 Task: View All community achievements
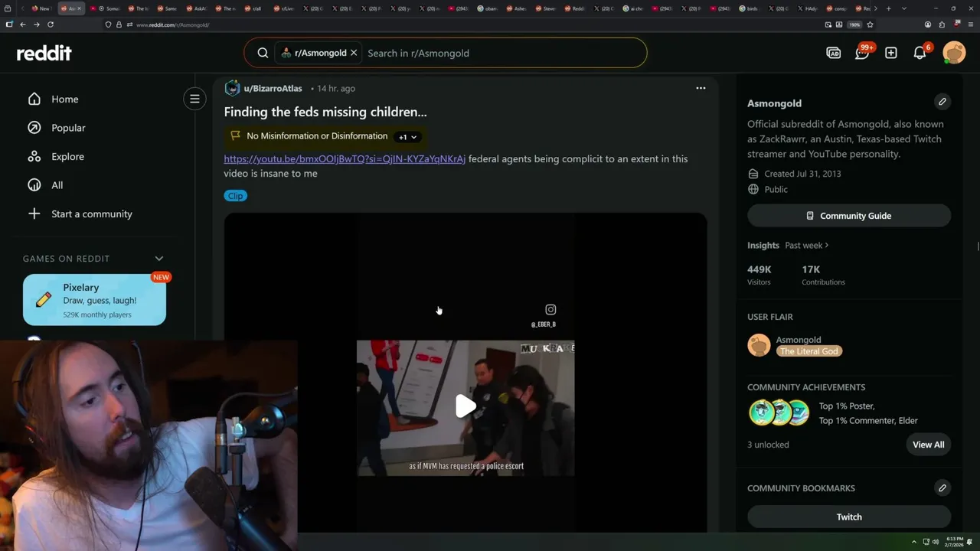coord(928,445)
